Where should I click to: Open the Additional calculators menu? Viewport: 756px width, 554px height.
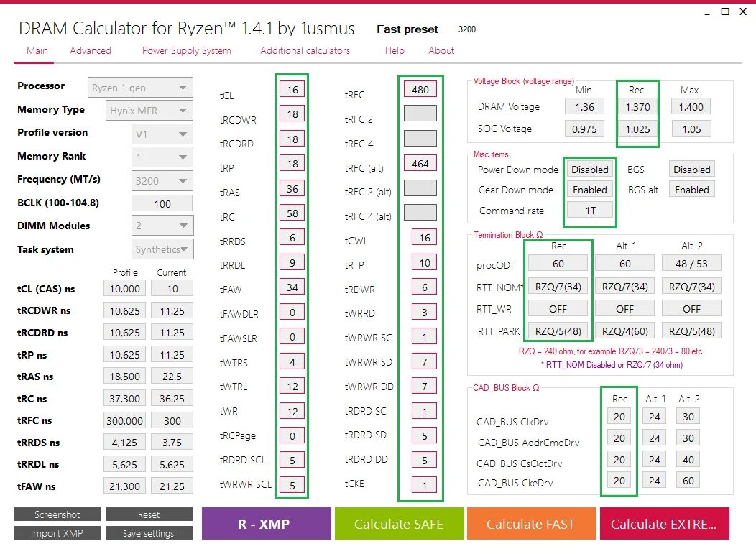pos(304,50)
